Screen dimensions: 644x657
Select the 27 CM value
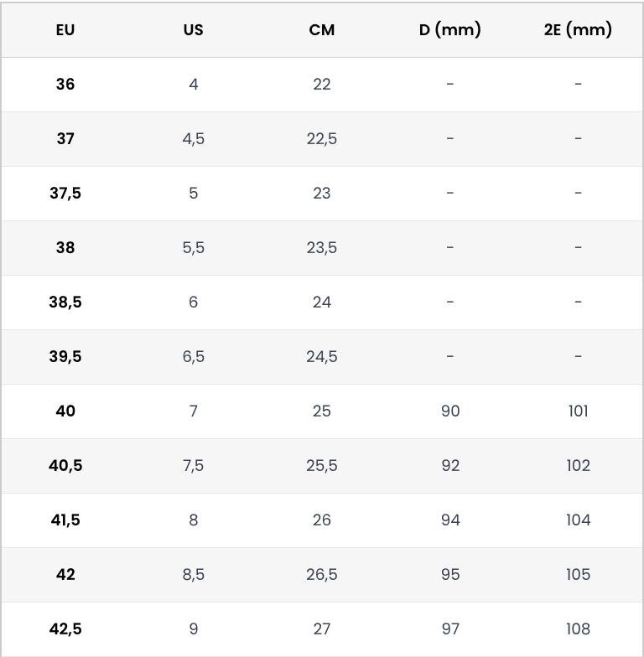click(322, 629)
